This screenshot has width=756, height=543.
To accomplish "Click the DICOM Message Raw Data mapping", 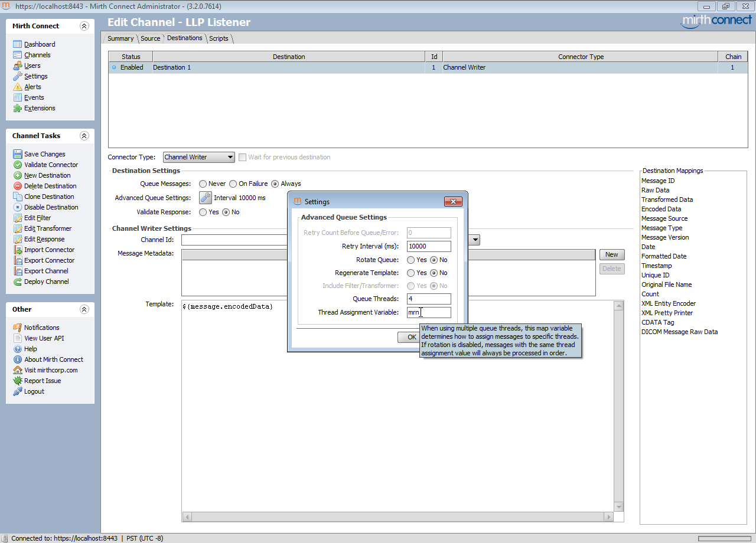I will [680, 332].
